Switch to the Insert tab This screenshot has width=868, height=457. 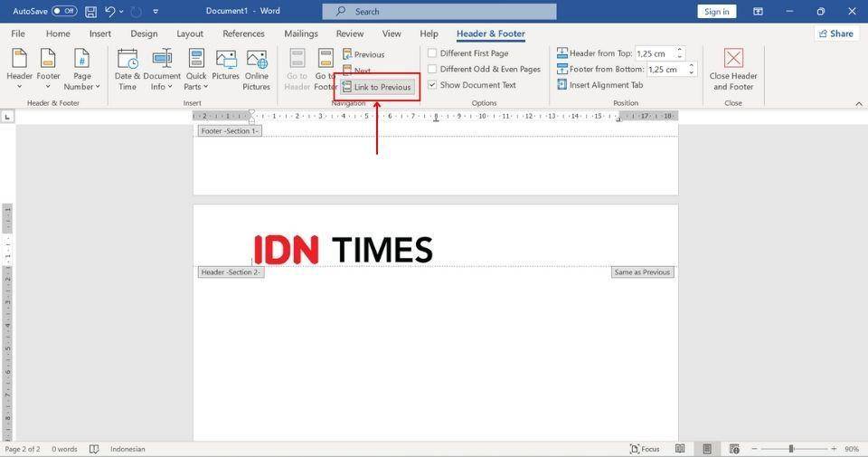100,33
